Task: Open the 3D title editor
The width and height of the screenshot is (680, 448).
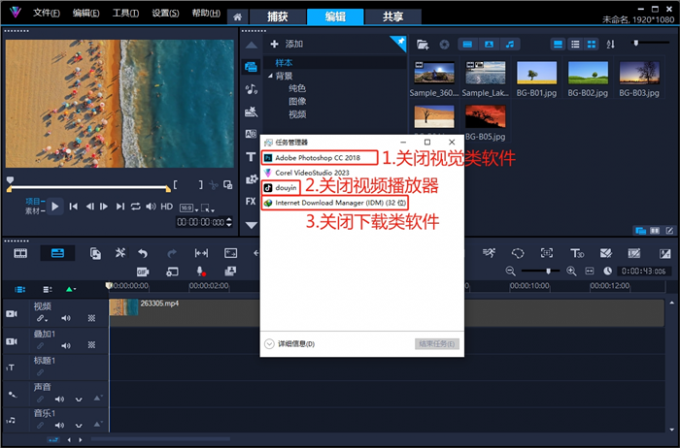Action: [x=577, y=253]
